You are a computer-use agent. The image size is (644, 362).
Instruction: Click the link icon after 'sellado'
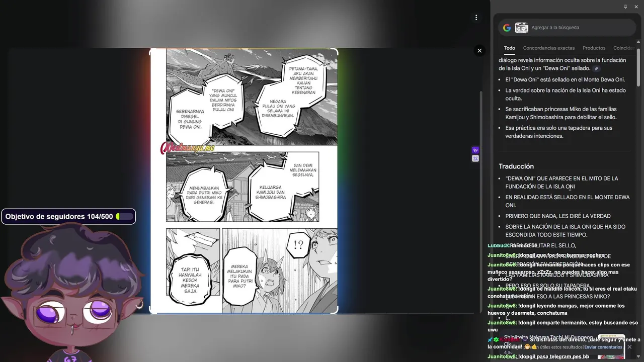coord(596,69)
